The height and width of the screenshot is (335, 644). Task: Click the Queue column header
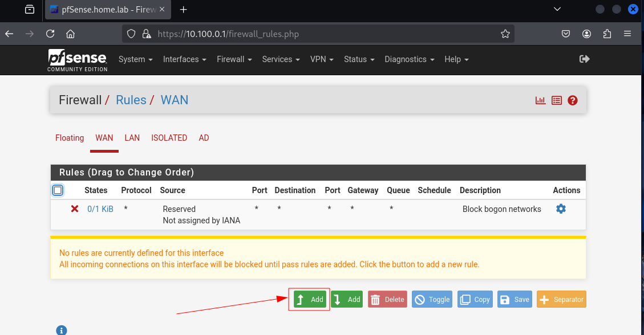(x=398, y=190)
